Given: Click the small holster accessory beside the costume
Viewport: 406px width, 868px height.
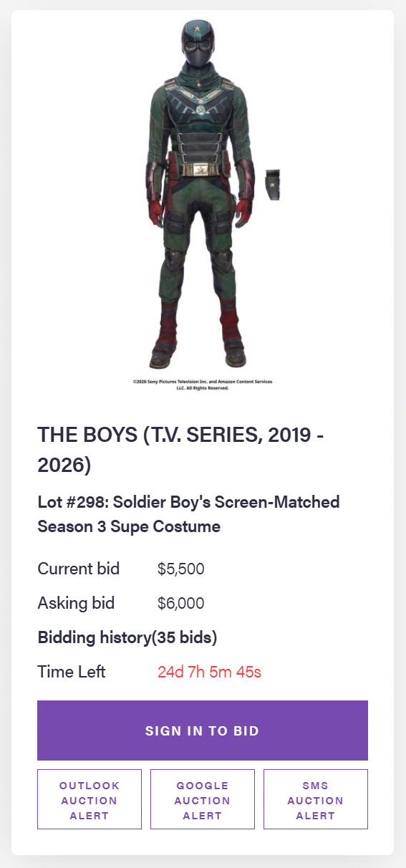Looking at the screenshot, I should pyautogui.click(x=273, y=185).
